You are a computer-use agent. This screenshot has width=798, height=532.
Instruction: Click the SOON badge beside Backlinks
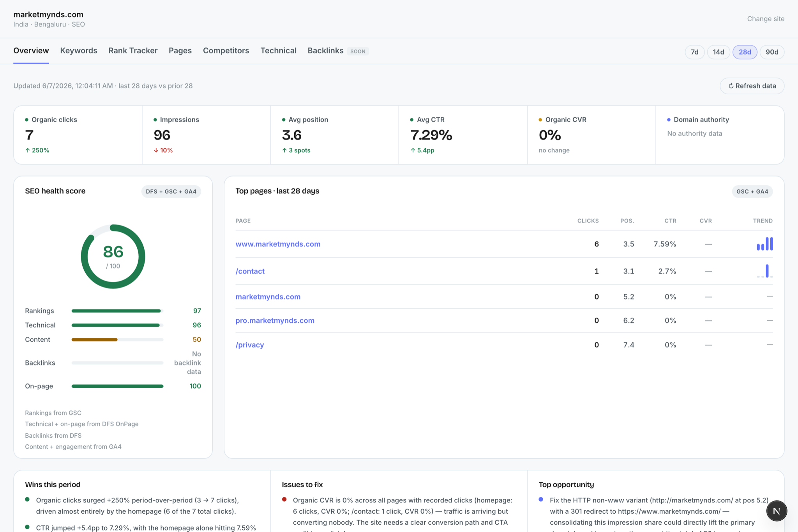[x=358, y=51]
